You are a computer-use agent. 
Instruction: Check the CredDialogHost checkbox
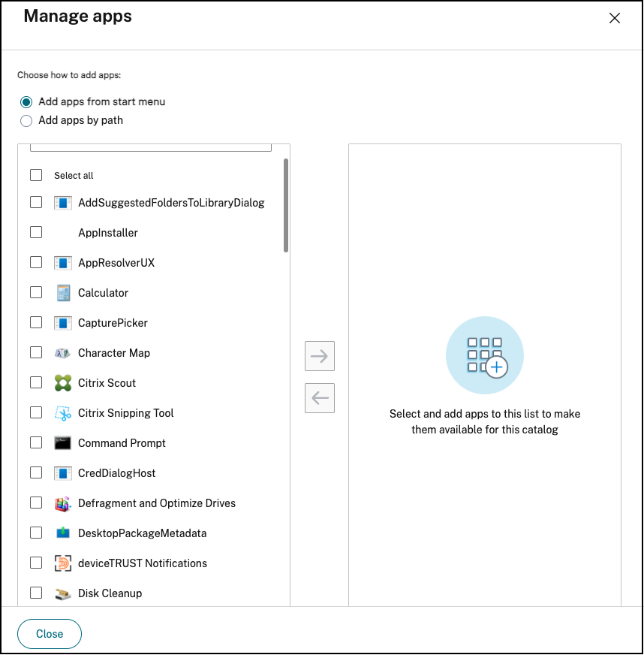click(x=36, y=472)
